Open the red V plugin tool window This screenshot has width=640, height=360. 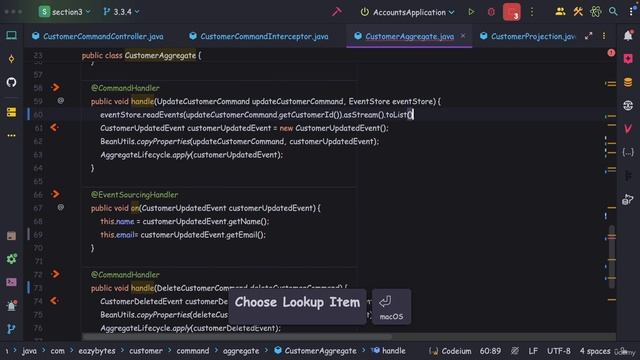(x=628, y=129)
